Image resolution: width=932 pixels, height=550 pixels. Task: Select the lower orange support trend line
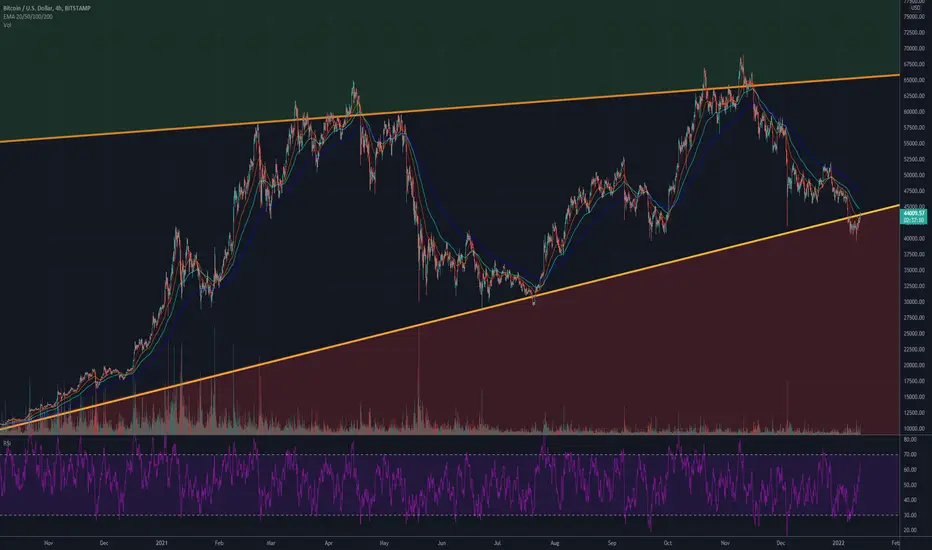click(x=449, y=316)
